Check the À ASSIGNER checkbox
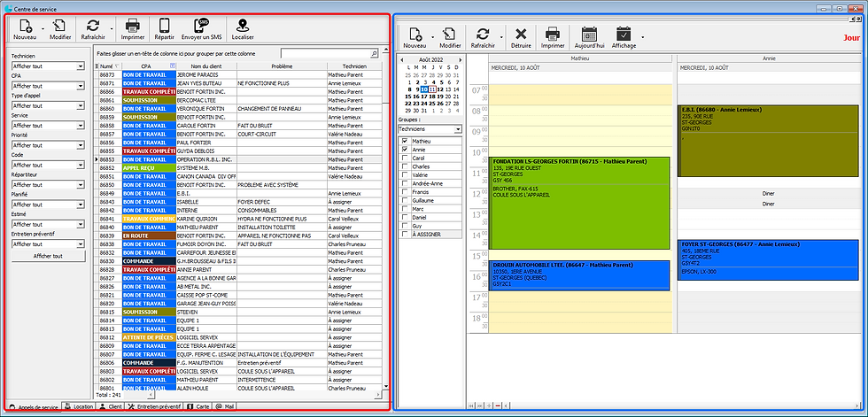 pyautogui.click(x=403, y=234)
